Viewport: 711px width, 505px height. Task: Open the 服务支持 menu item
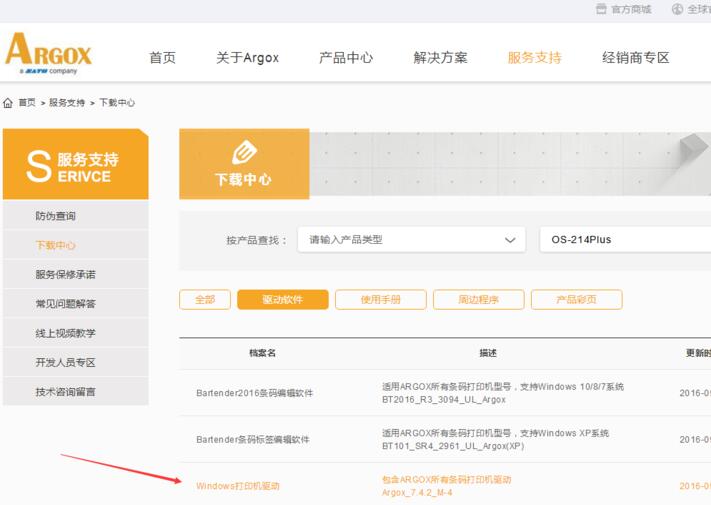point(535,58)
